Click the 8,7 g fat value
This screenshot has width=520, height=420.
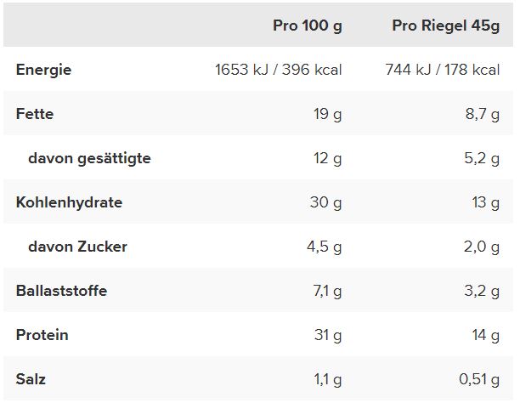click(x=482, y=114)
